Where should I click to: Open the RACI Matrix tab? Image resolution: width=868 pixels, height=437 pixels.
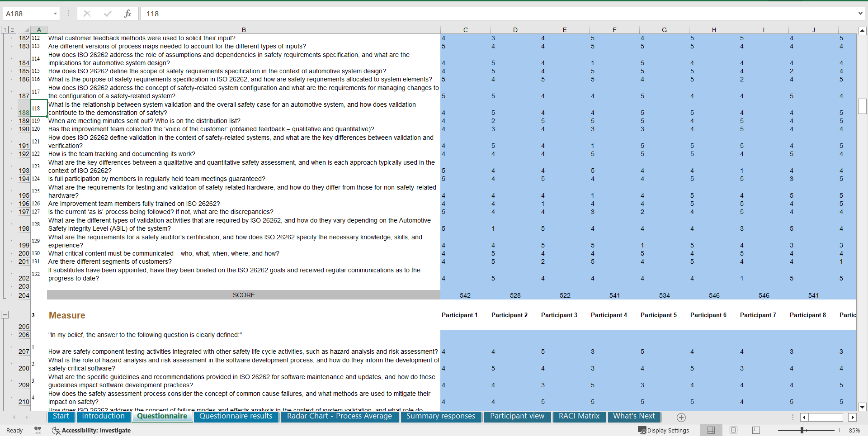point(579,416)
